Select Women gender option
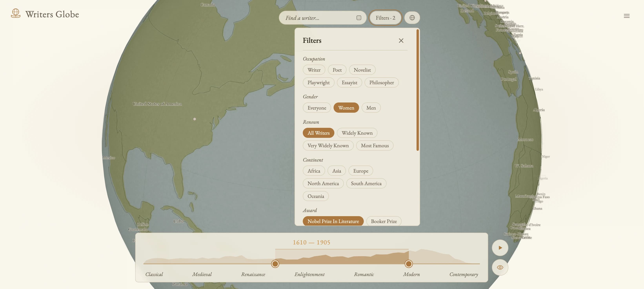This screenshot has height=289, width=644. pos(346,108)
